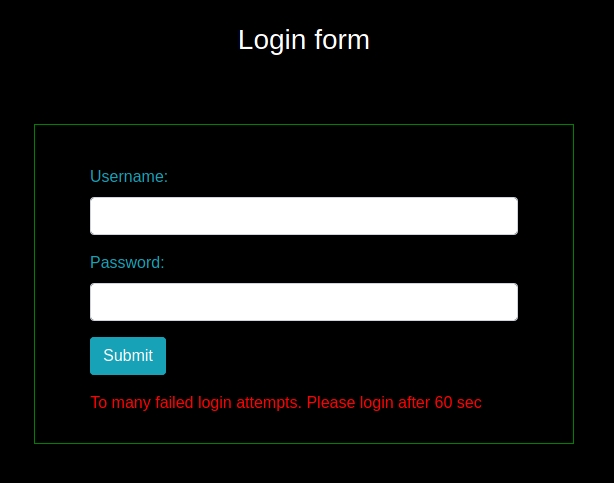Click "To many failed" at start of warning
The width and height of the screenshot is (614, 483).
(x=142, y=403)
